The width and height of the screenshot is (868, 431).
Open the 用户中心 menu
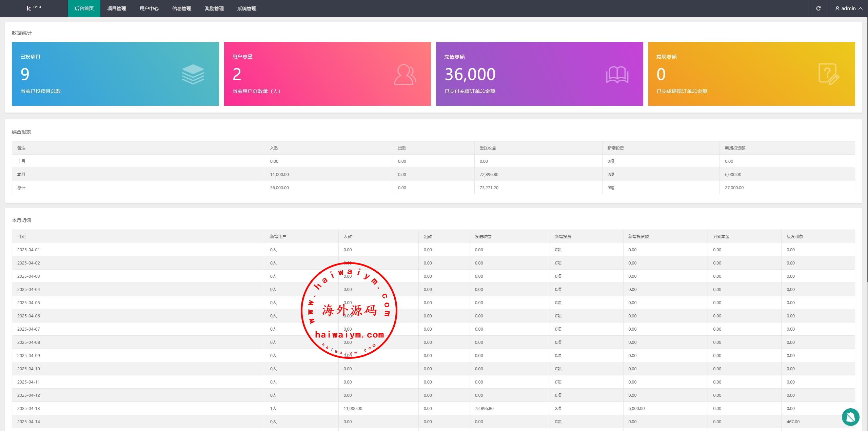pyautogui.click(x=149, y=8)
